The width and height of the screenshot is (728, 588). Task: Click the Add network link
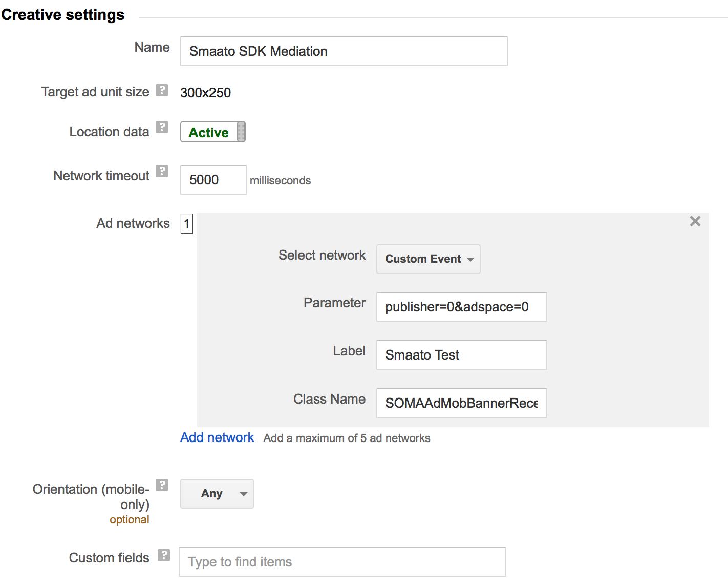pos(217,437)
